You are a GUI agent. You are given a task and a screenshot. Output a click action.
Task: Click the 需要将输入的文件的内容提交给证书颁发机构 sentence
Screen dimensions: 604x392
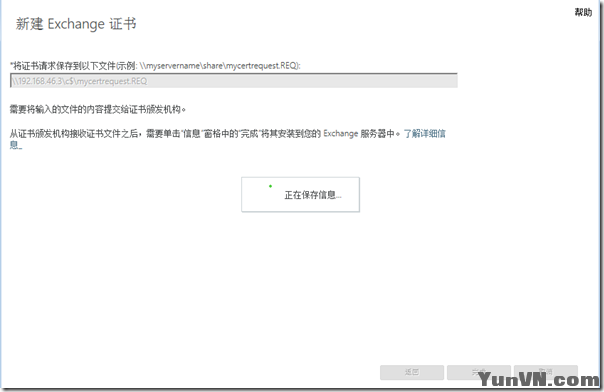point(98,110)
